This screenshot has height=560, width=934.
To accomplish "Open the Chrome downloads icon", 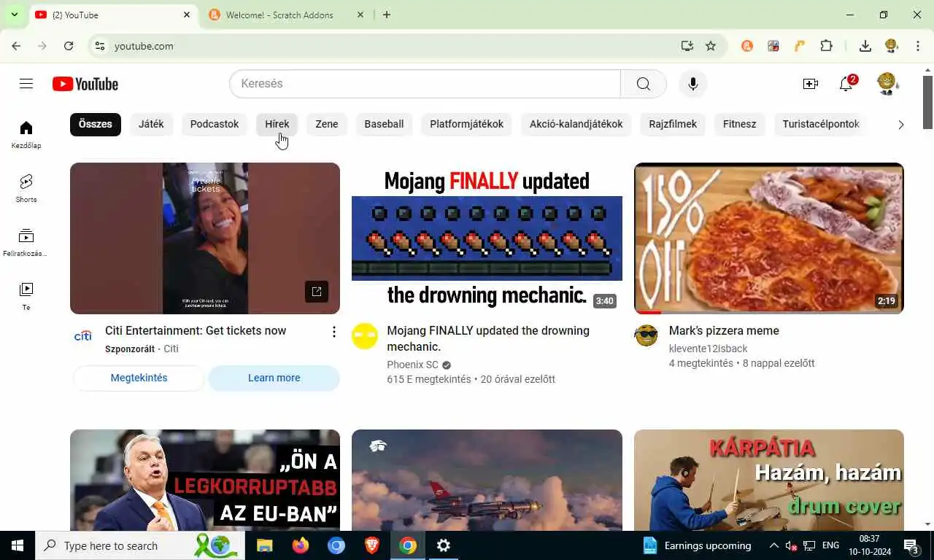I will point(865,46).
